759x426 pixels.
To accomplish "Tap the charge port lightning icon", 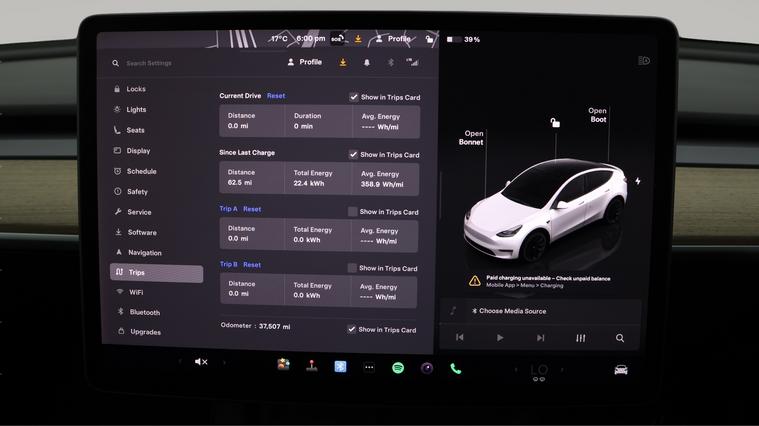I will click(638, 181).
